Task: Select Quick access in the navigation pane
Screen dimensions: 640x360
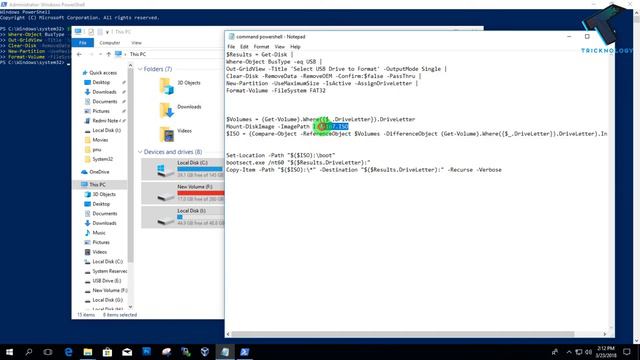Action: [x=100, y=73]
